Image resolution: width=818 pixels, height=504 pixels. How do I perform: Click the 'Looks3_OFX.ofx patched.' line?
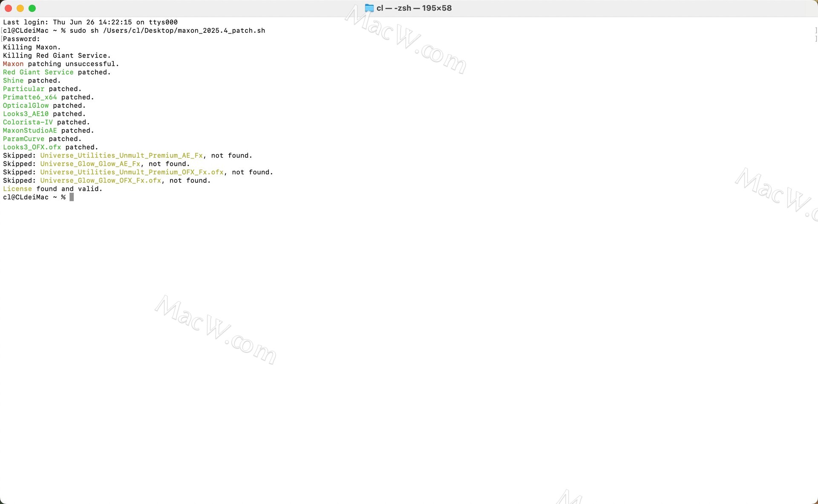[51, 147]
